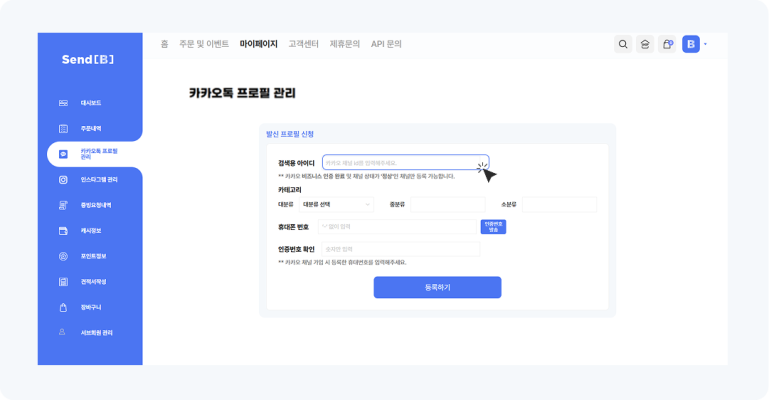Click the blue 등록하기 button
Viewport: 769px width, 400px height.
pyautogui.click(x=437, y=287)
